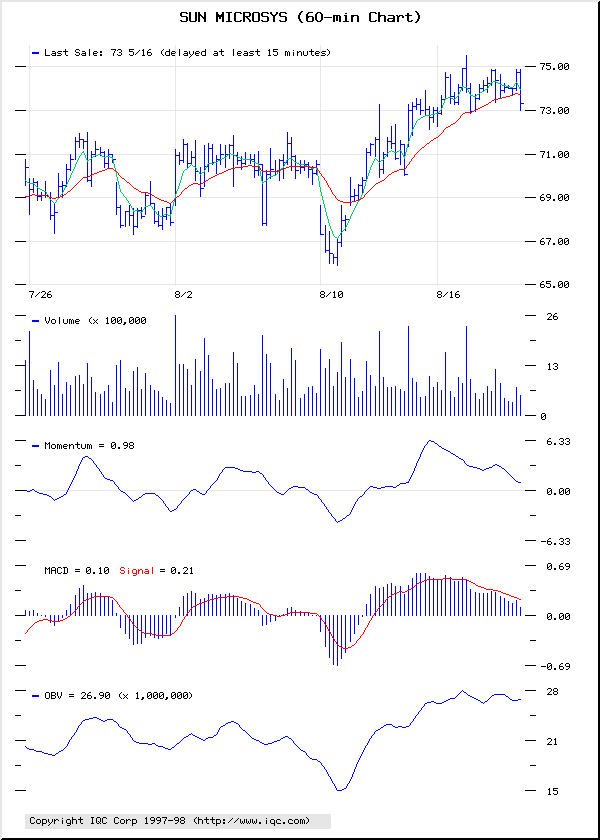Click the OBV axis value 15
The height and width of the screenshot is (840, 600).
tap(552, 791)
